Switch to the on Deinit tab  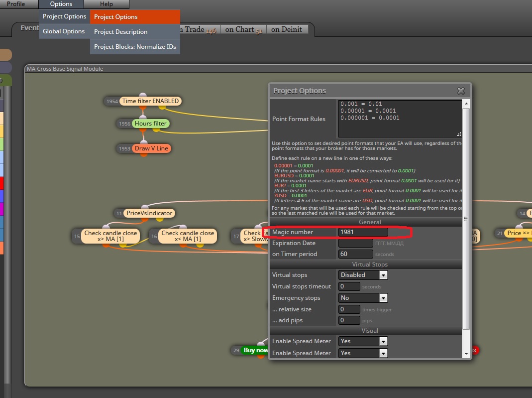click(287, 29)
